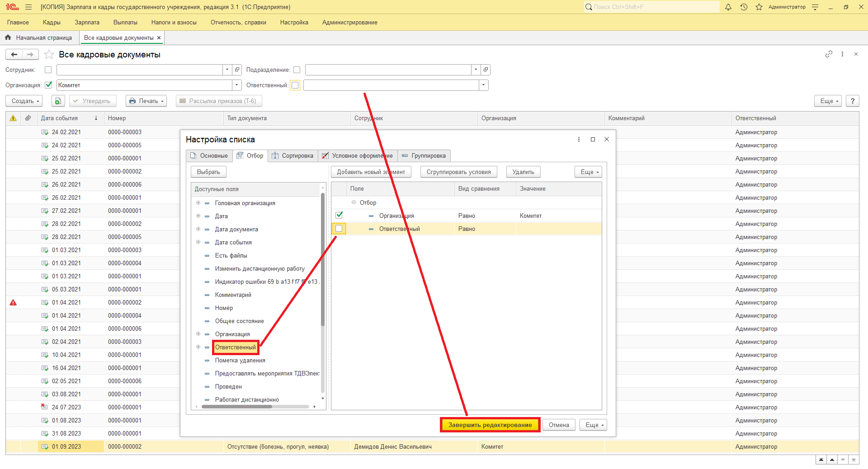The width and height of the screenshot is (868, 469).
Task: Open the Печать dropdown menu
Action: point(146,101)
